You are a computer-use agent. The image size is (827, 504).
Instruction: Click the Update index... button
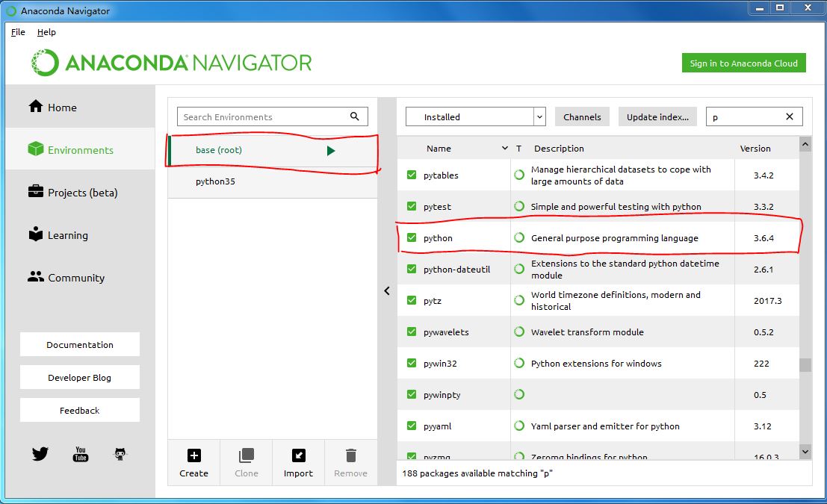click(x=657, y=116)
